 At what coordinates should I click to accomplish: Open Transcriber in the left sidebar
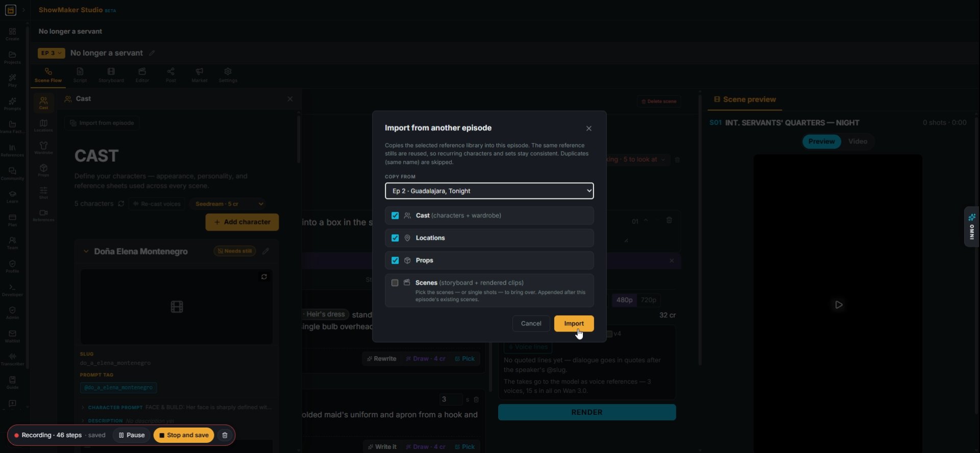point(12,360)
